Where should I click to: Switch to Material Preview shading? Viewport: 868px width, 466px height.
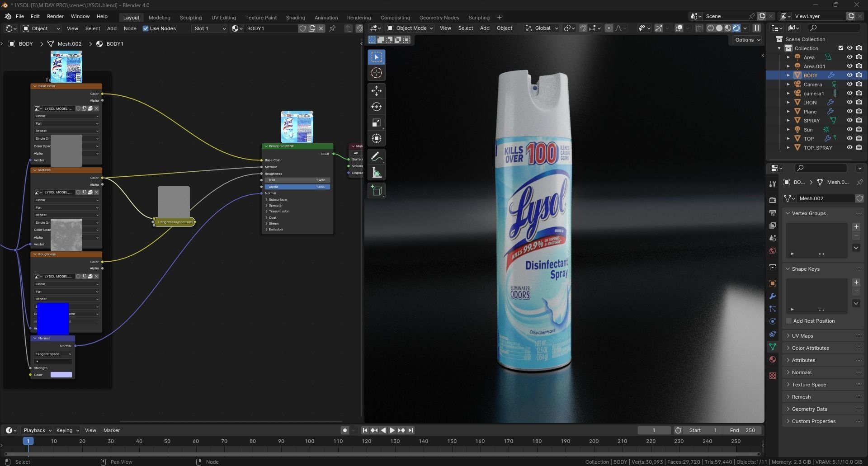pyautogui.click(x=727, y=28)
